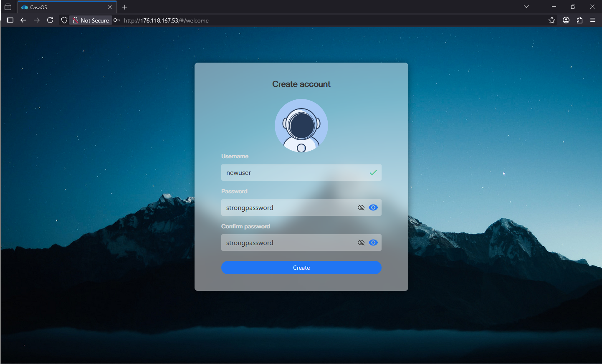
Task: Open the browser account profile icon
Action: 566,20
